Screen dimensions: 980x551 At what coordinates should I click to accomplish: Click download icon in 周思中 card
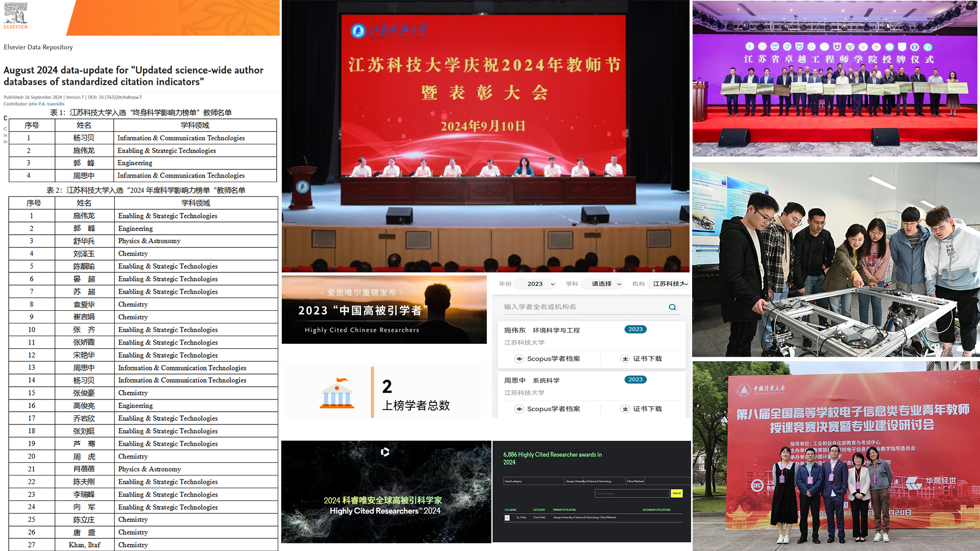[625, 409]
